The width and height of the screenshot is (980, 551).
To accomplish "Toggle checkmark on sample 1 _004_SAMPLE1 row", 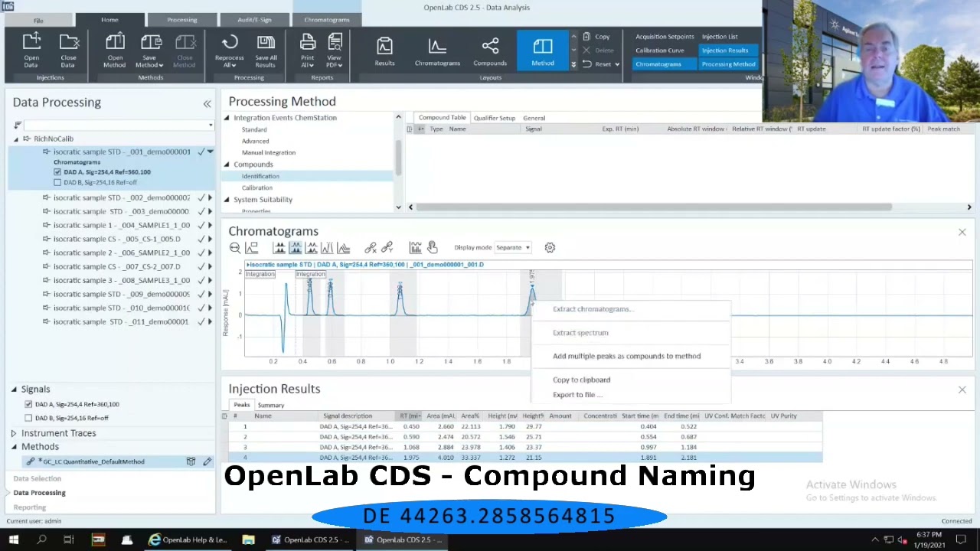I will [201, 225].
